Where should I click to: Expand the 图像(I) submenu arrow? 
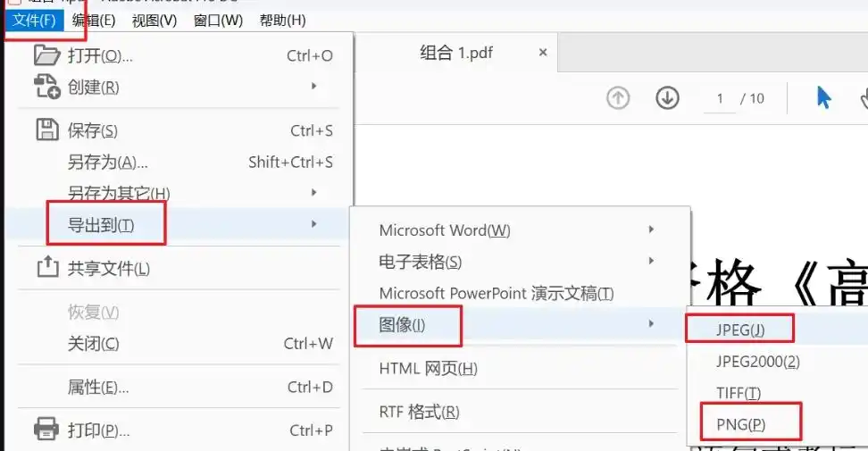coord(651,323)
